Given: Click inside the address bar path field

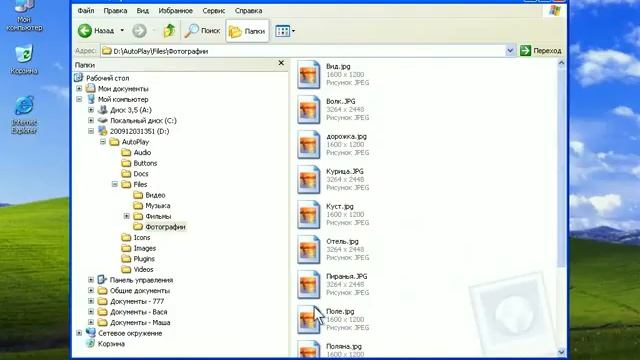Looking at the screenshot, I should [x=302, y=51].
